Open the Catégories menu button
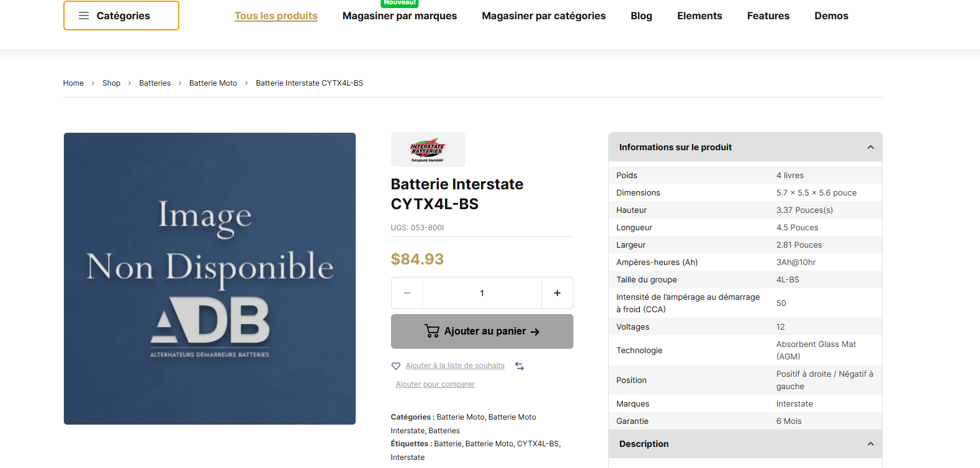The width and height of the screenshot is (980, 468). (x=121, y=16)
